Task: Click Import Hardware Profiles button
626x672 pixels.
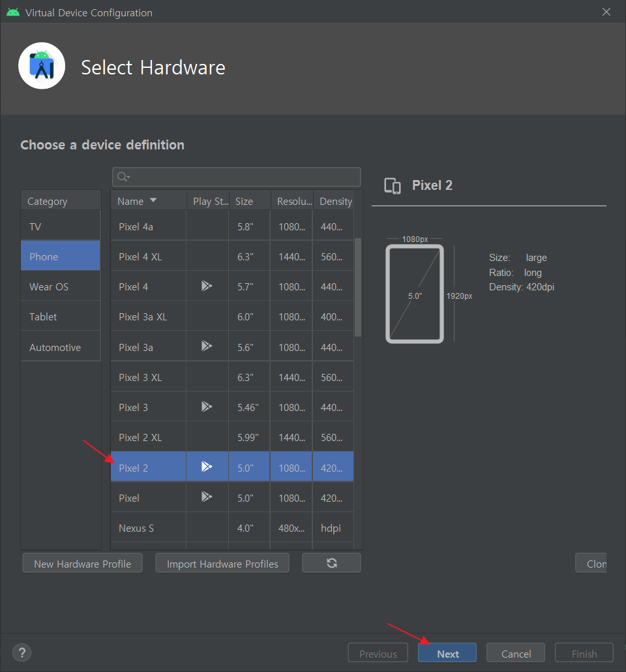Action: coord(222,563)
